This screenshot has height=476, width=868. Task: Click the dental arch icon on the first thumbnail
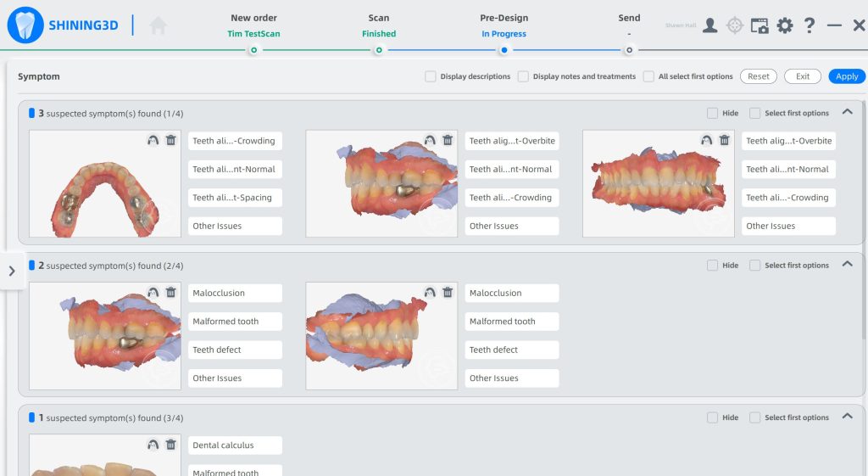(153, 140)
